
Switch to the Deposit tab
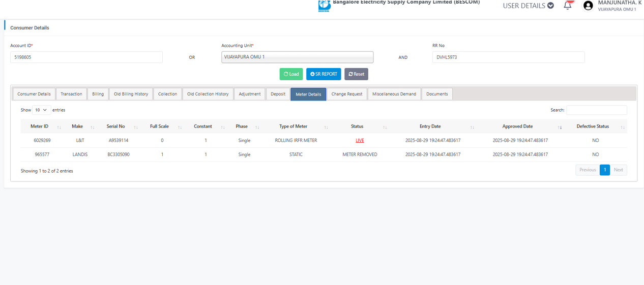[x=278, y=94]
